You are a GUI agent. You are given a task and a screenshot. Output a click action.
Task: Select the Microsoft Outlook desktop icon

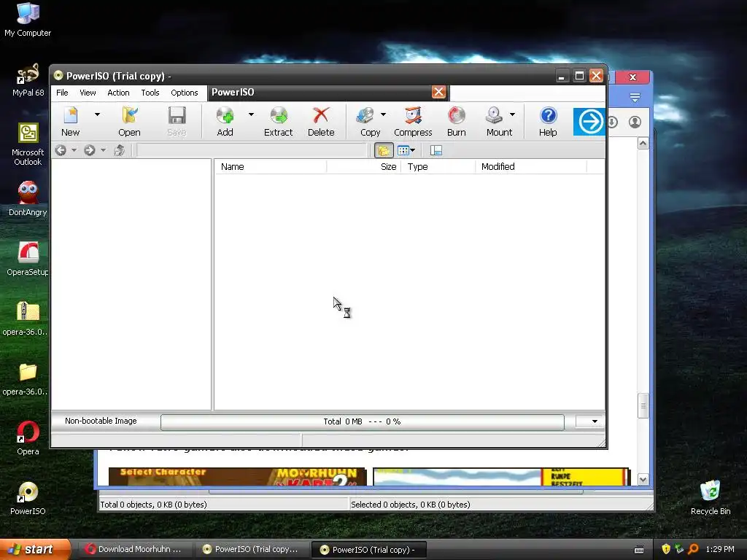coord(28,144)
